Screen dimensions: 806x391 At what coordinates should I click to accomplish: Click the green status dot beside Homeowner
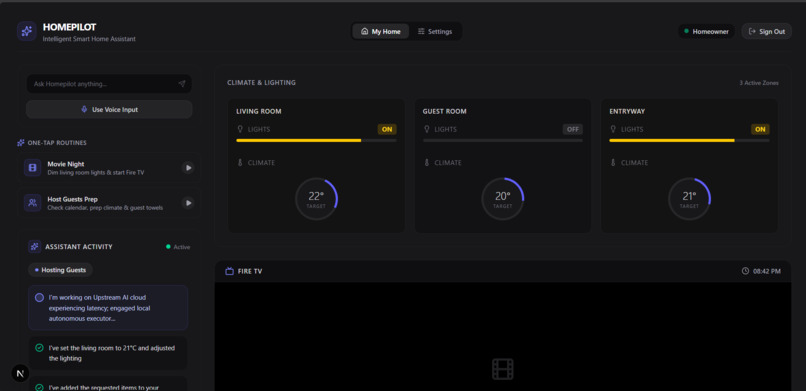pos(686,31)
